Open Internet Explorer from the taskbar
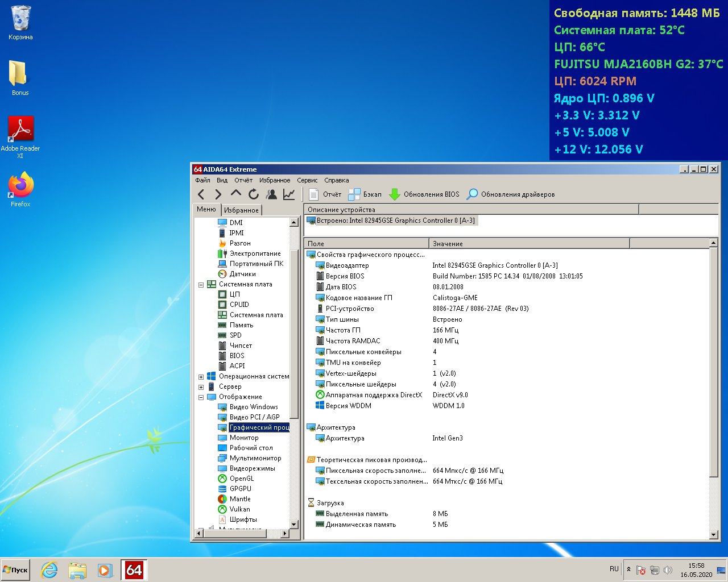The width and height of the screenshot is (728, 582). tap(49, 570)
